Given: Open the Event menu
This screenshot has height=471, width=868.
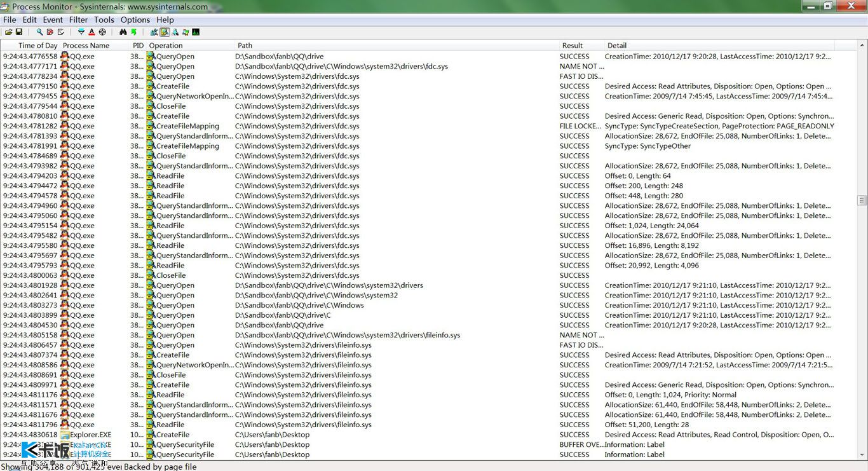Looking at the screenshot, I should click(x=53, y=20).
